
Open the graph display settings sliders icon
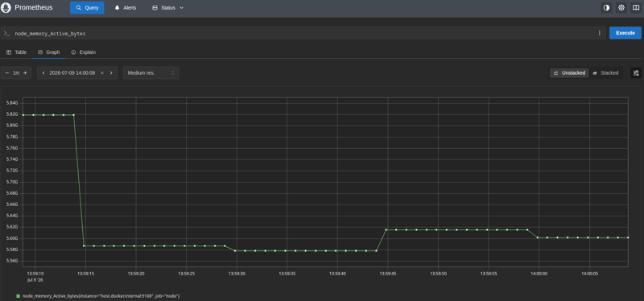click(x=636, y=72)
